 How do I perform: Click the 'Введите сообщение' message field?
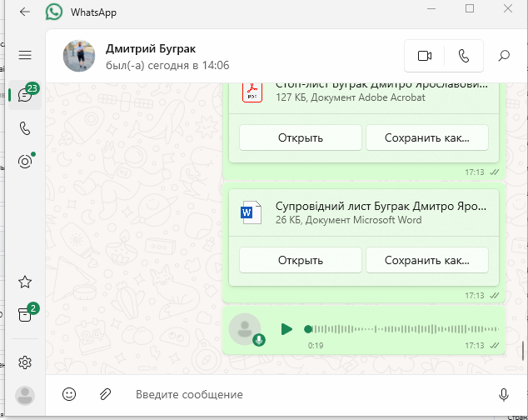pos(310,394)
